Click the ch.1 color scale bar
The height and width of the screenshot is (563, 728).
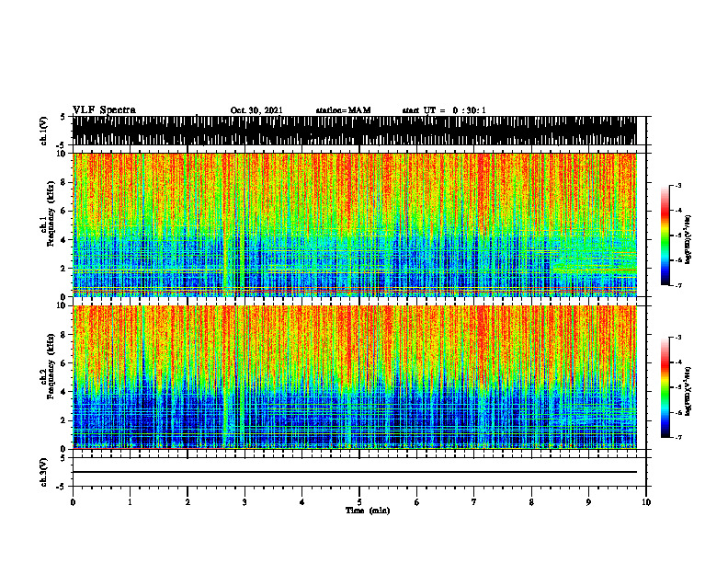coord(665,236)
